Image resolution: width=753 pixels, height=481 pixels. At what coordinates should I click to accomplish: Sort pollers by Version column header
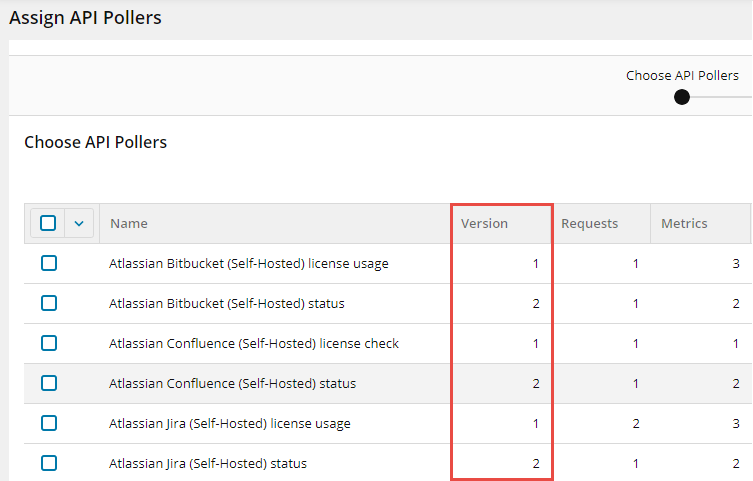click(x=484, y=224)
